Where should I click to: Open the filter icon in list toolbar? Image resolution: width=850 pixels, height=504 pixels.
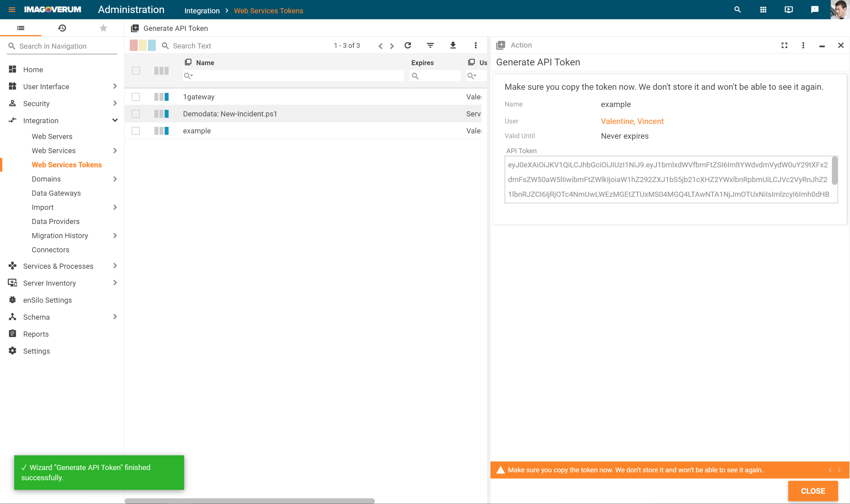point(430,45)
